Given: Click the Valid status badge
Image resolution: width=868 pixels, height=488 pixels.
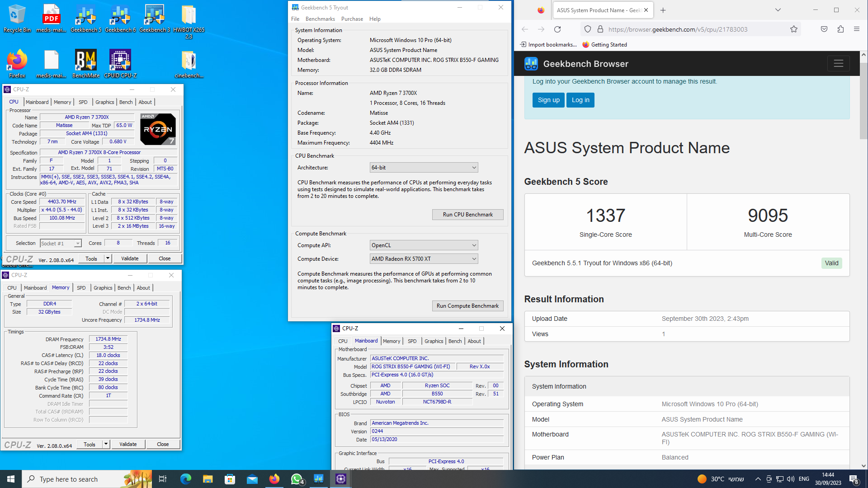Looking at the screenshot, I should [831, 263].
